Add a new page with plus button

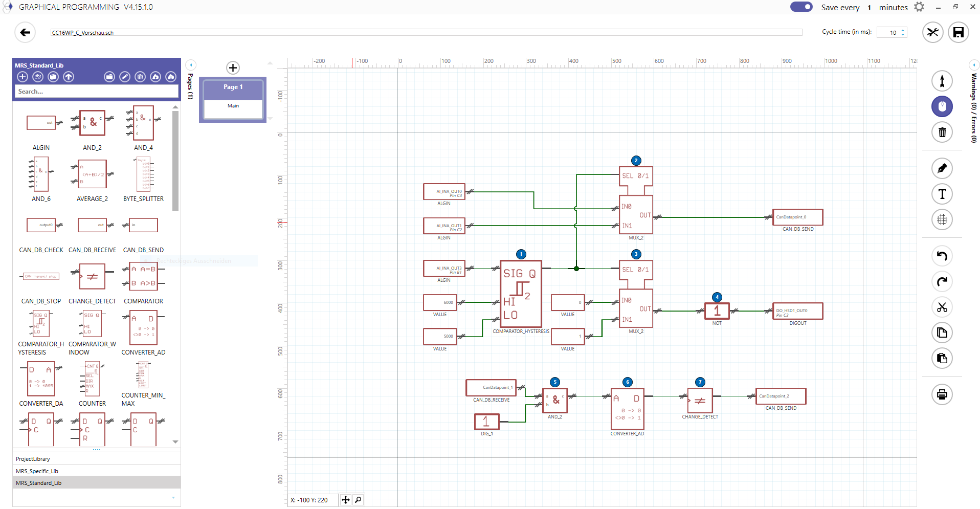(x=233, y=68)
